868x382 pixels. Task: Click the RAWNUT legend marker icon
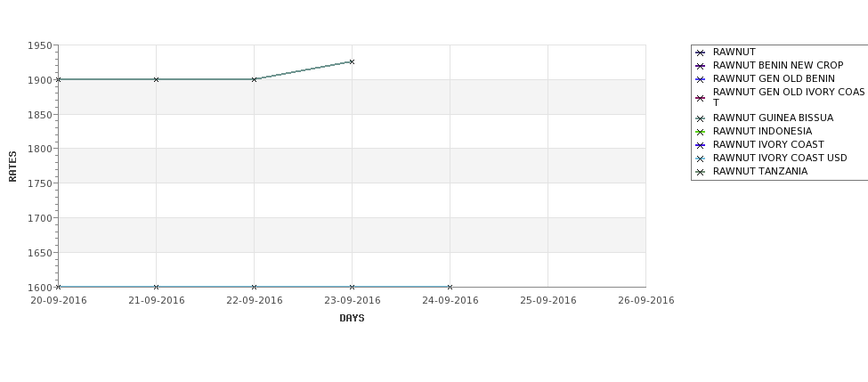pyautogui.click(x=701, y=53)
